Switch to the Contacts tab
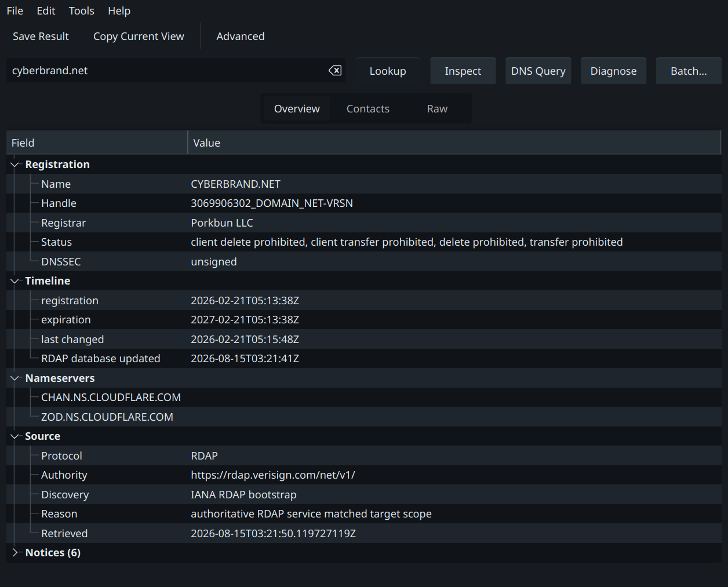Image resolution: width=728 pixels, height=587 pixels. click(368, 109)
